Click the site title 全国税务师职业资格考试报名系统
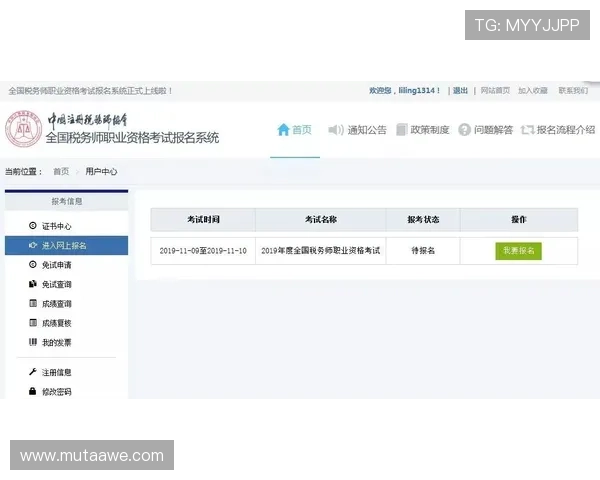 [132, 137]
